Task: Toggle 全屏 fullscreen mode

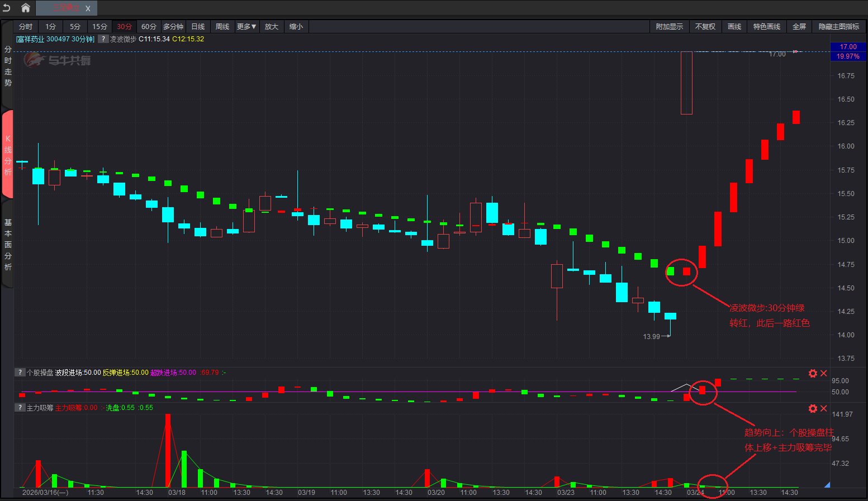Action: pyautogui.click(x=799, y=27)
